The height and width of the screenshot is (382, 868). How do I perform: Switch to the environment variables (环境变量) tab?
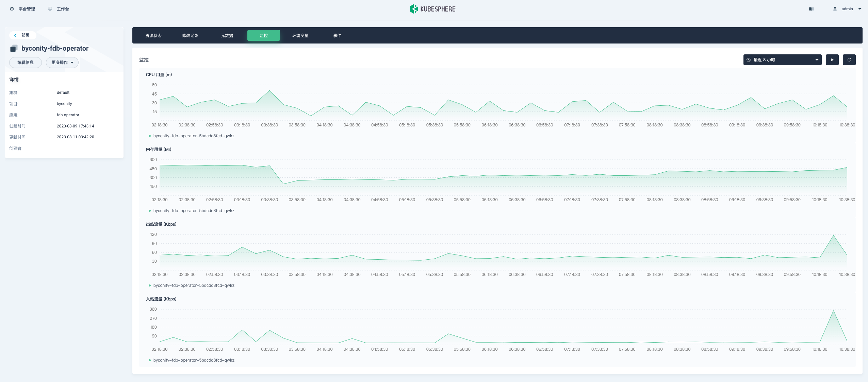click(x=300, y=36)
